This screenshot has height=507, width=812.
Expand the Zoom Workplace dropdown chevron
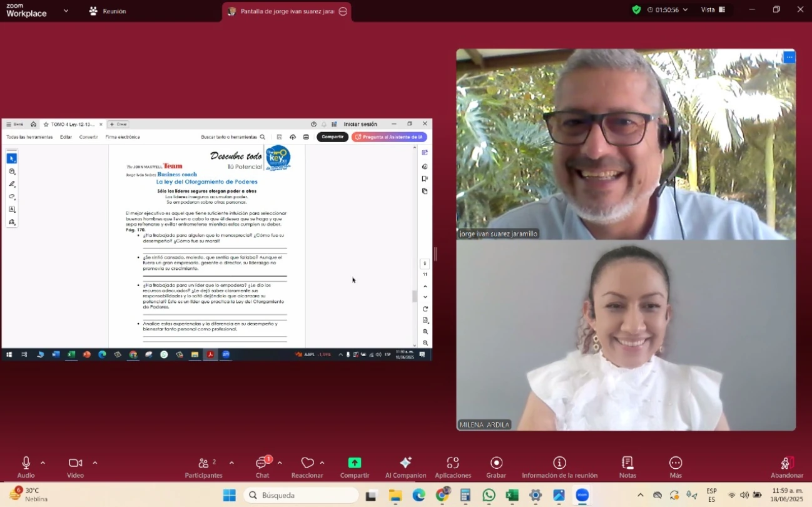pyautogui.click(x=66, y=11)
